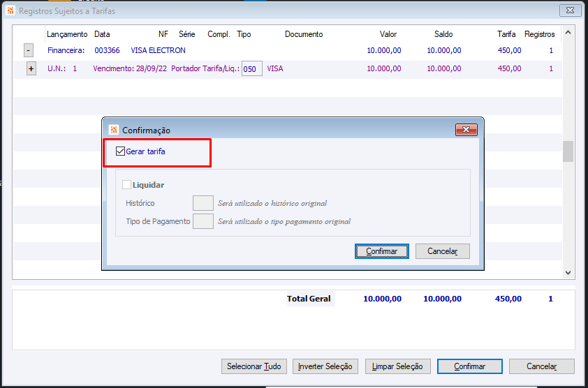Image resolution: width=588 pixels, height=388 pixels.
Task: Click the Tipo de Pagamento input box
Action: click(x=203, y=221)
